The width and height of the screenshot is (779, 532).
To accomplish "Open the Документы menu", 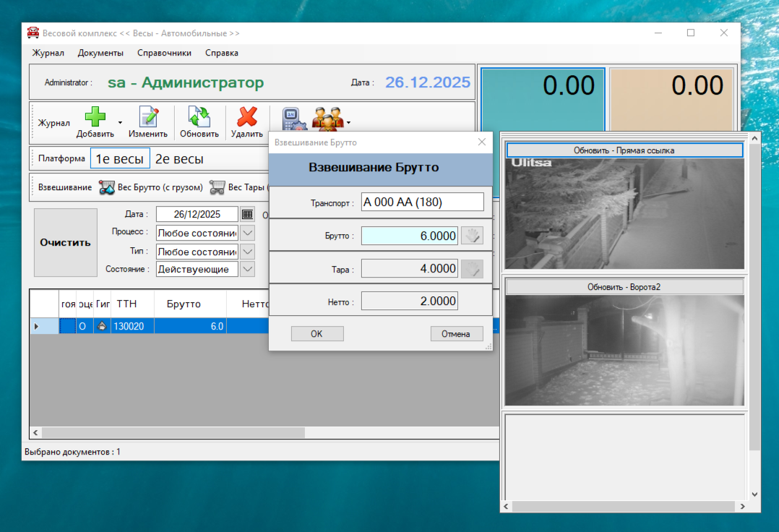I will pyautogui.click(x=100, y=53).
